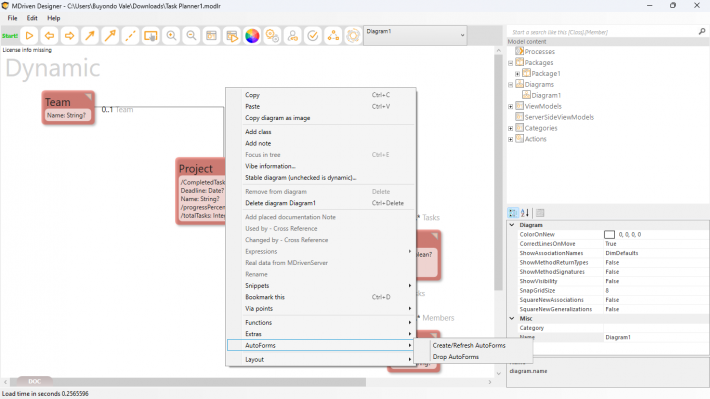Screen dimensions: 710x399
Task: Click the search magnifier icon
Action: pyautogui.click(x=702, y=31)
